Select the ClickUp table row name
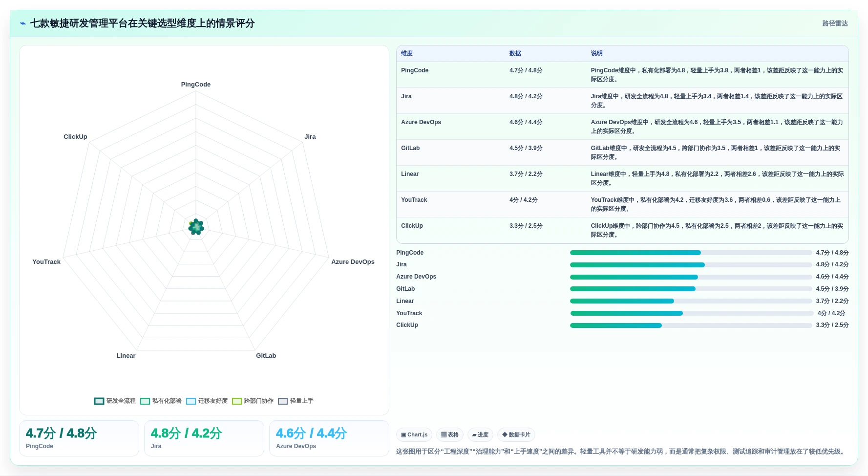The width and height of the screenshot is (868, 476). [412, 226]
